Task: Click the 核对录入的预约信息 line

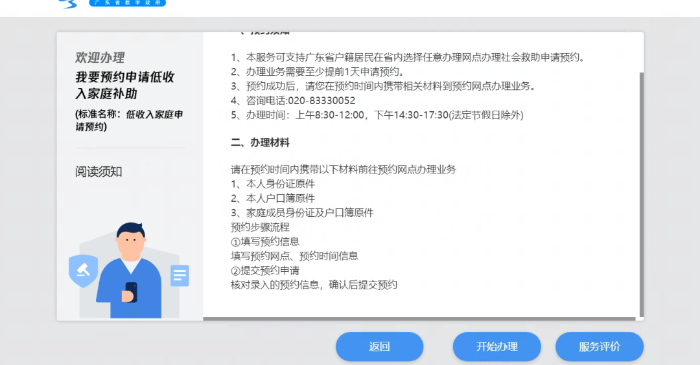Action: 314,285
